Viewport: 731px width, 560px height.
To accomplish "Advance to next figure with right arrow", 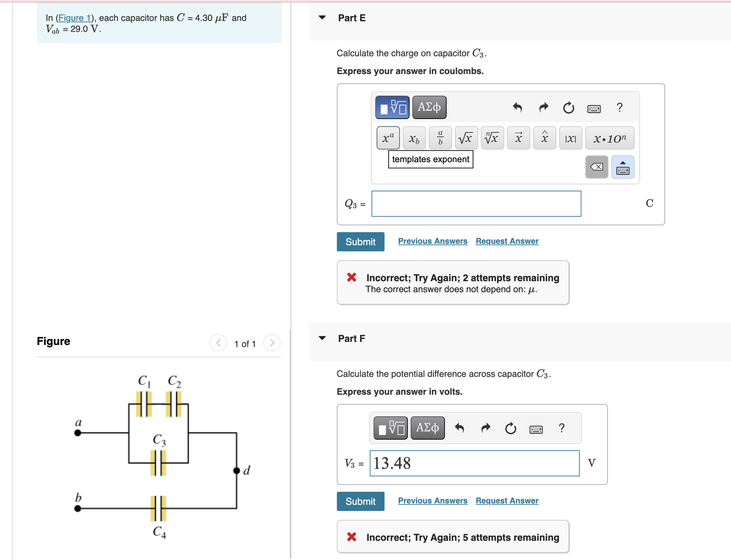I will click(272, 343).
